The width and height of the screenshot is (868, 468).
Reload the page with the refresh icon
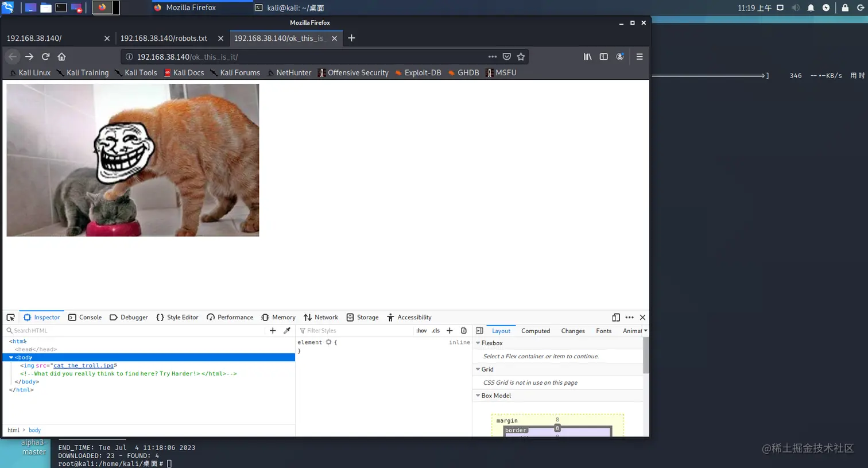pyautogui.click(x=45, y=57)
